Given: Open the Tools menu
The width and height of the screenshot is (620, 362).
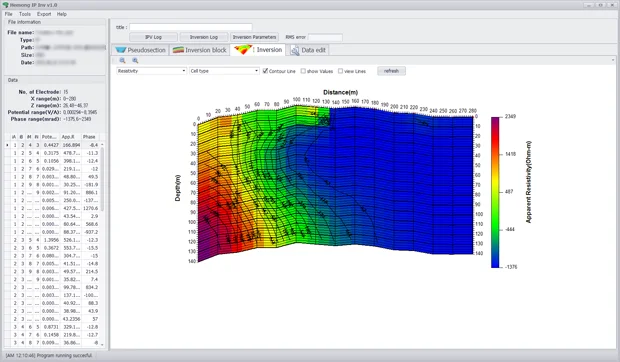Looking at the screenshot, I should [x=25, y=14].
